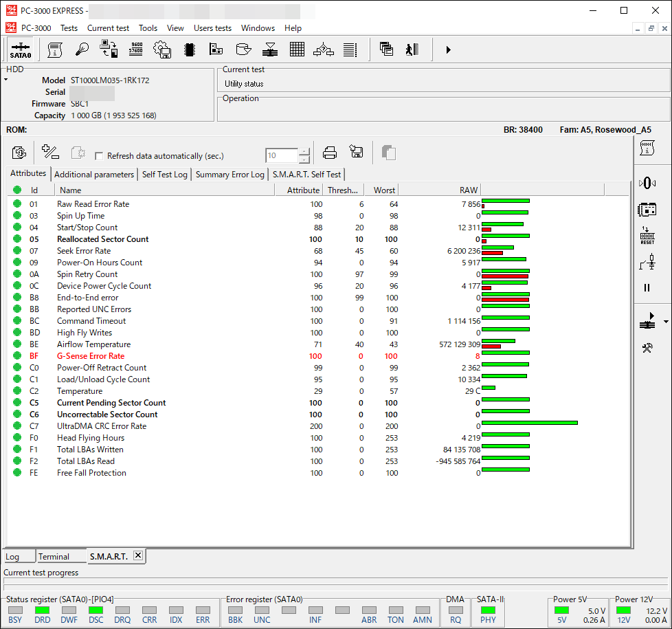The image size is (672, 629).
Task: Click the plus/minus icon in S.M.A.R.T. toolbar
Action: point(50,152)
